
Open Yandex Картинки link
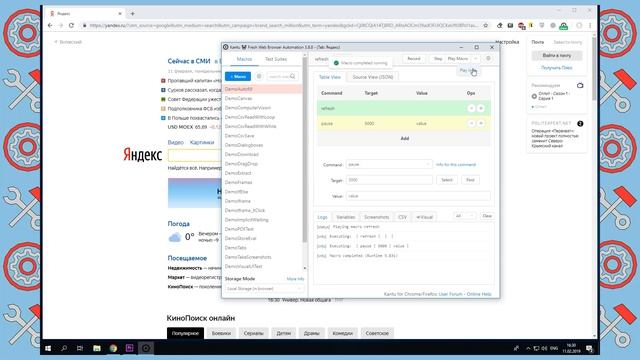point(202,142)
